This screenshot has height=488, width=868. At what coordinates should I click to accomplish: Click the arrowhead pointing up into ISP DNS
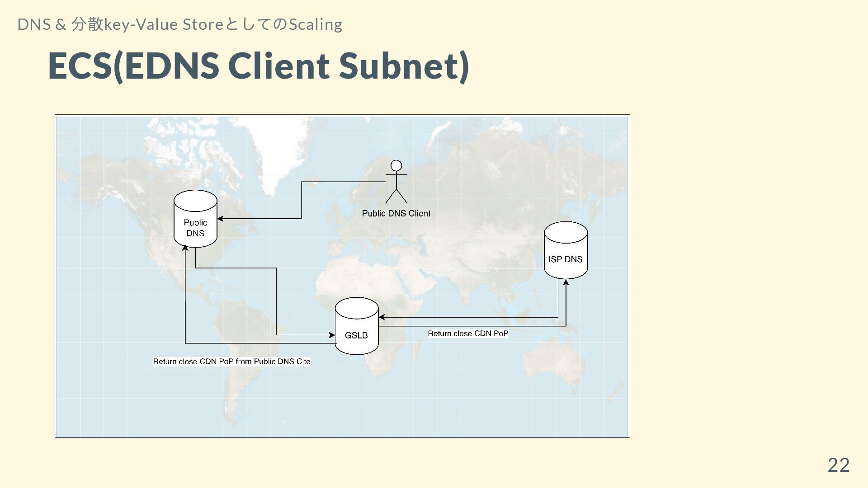click(x=566, y=283)
